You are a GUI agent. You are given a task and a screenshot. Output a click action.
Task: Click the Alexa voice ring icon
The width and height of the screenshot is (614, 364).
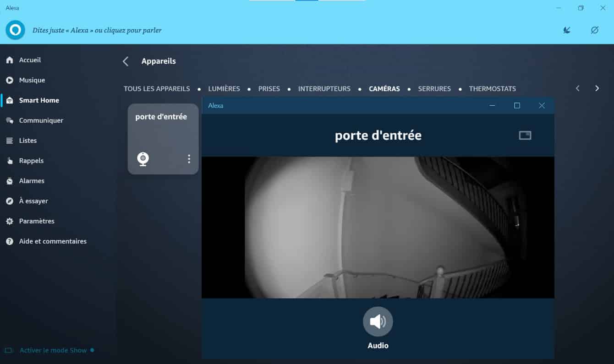(x=15, y=30)
